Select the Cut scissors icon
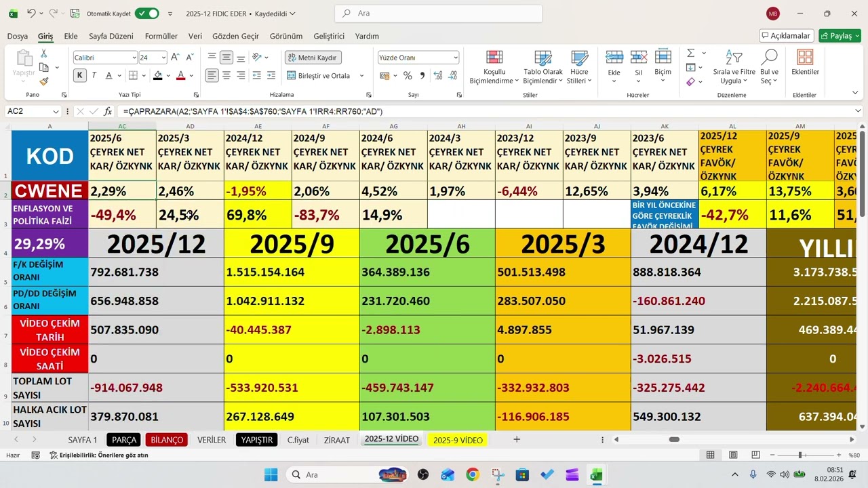The height and width of the screenshot is (488, 868). click(x=44, y=54)
